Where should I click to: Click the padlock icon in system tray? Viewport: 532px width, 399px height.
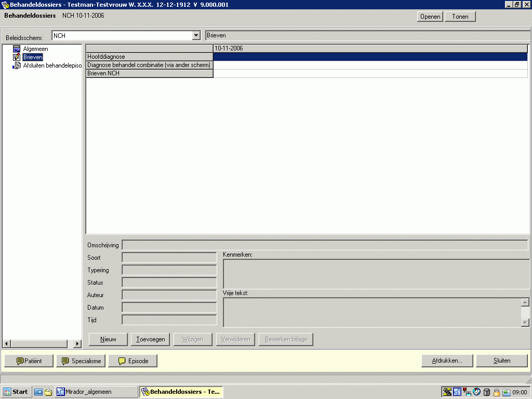click(497, 392)
